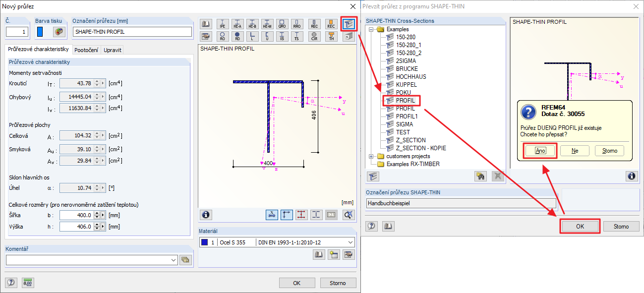
Task: Open Výška h arrow menu button
Action: point(103,227)
